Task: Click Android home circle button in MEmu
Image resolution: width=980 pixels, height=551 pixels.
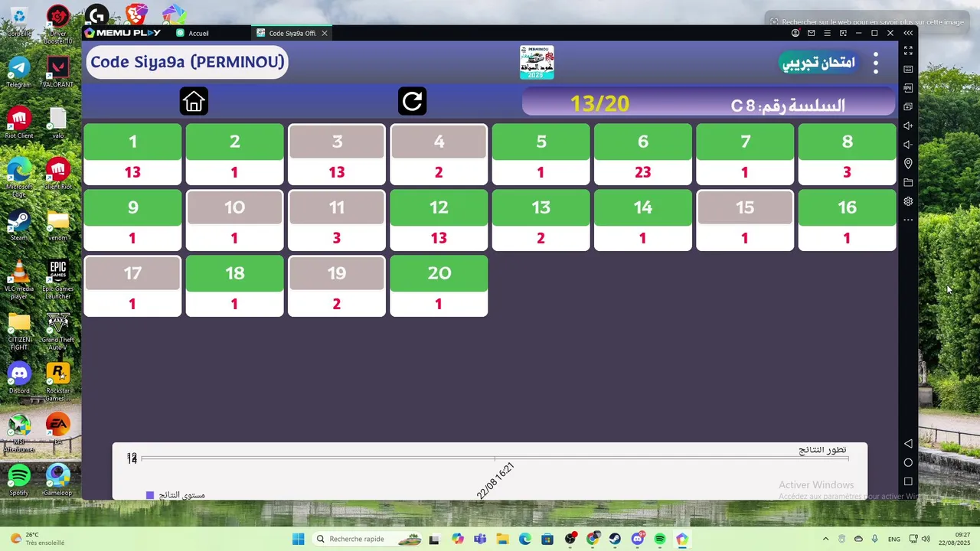Action: pos(908,462)
